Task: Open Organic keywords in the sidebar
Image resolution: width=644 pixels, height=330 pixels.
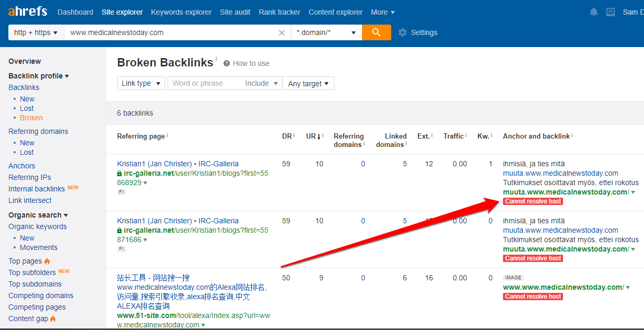Action: [38, 226]
